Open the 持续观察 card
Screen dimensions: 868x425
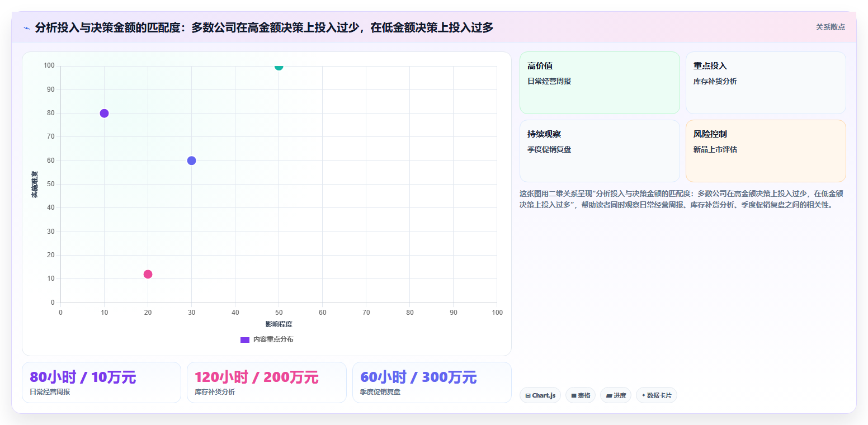tap(600, 151)
